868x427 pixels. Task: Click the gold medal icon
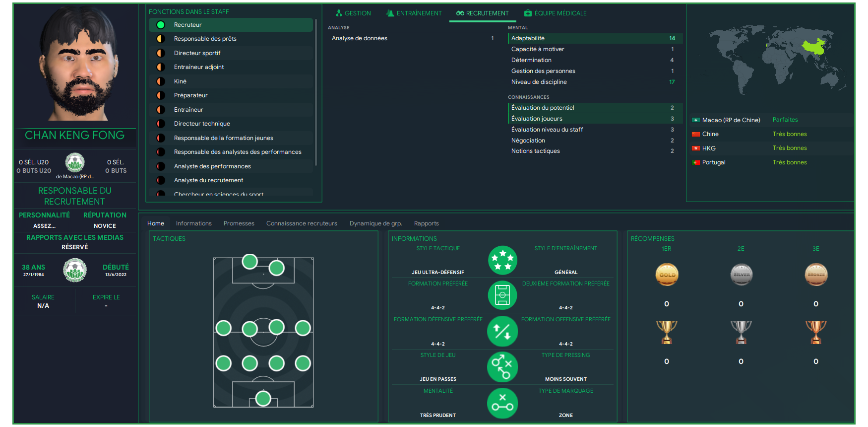(x=667, y=275)
